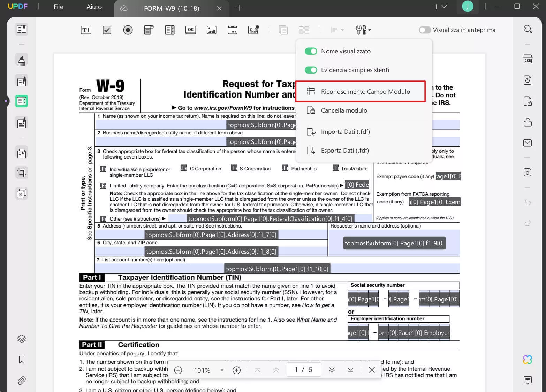Open the form tools wrench dropdown
Image resolution: width=546 pixels, height=392 pixels.
[363, 30]
